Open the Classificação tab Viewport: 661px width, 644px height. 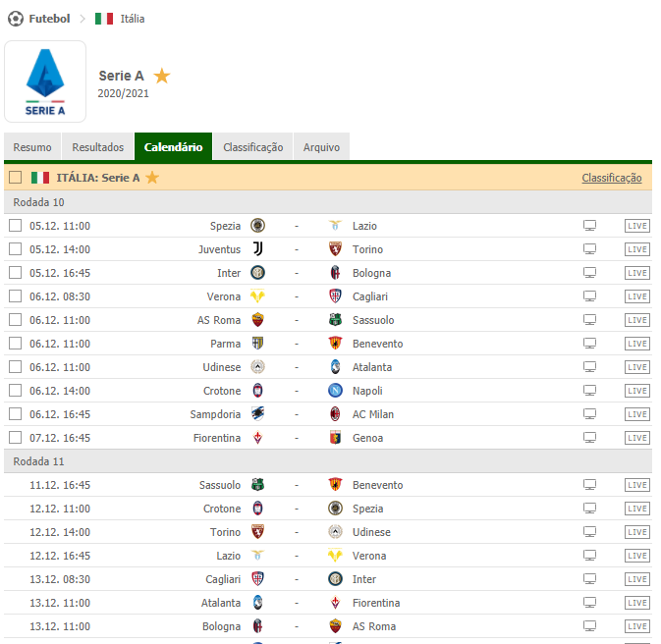[x=253, y=147]
